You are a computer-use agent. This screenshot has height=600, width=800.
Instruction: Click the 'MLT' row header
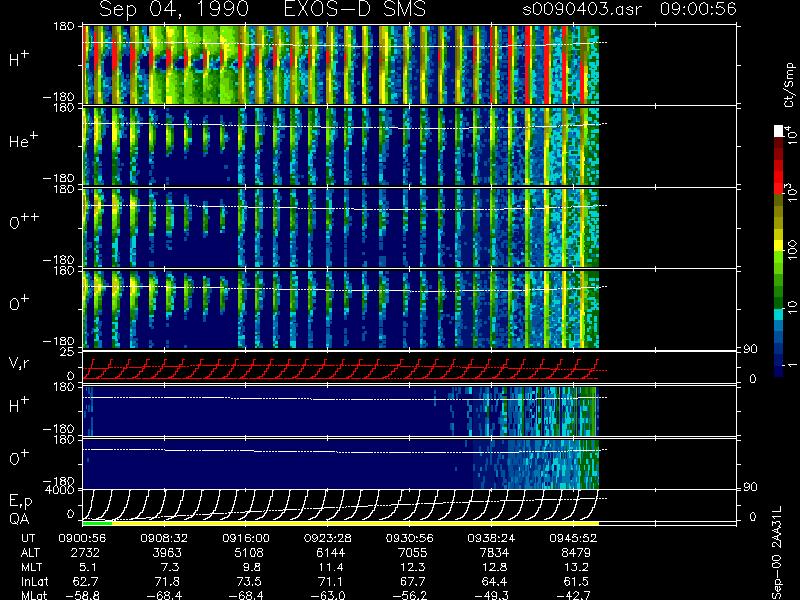[x=31, y=567]
